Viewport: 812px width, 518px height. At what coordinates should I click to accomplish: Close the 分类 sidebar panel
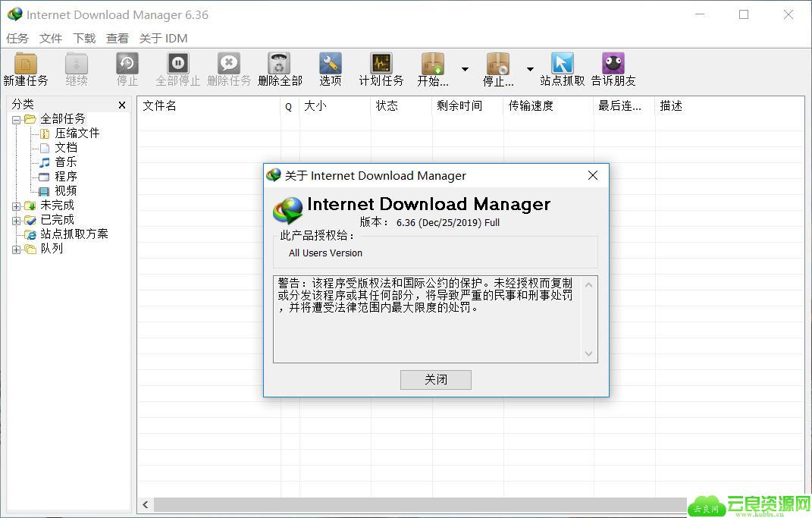point(122,105)
